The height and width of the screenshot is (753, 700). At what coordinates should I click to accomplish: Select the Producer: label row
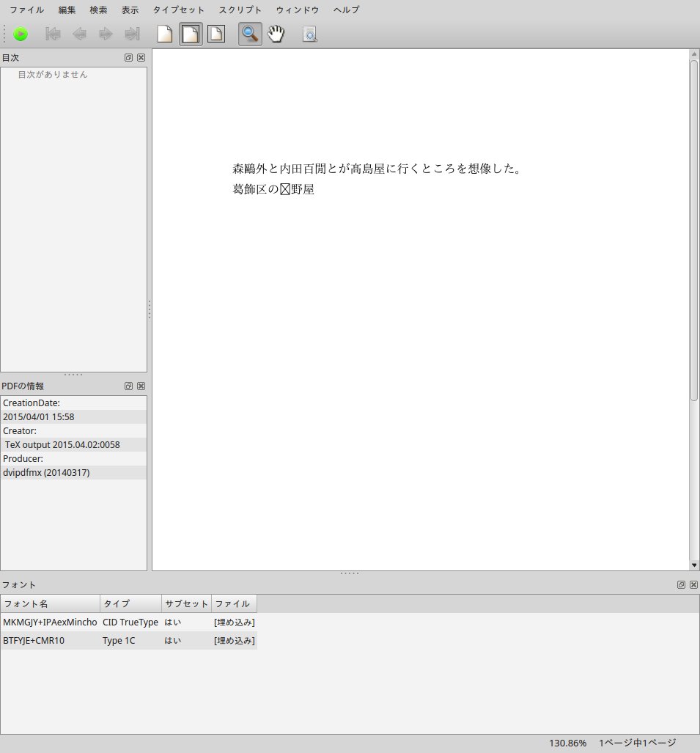point(73,459)
